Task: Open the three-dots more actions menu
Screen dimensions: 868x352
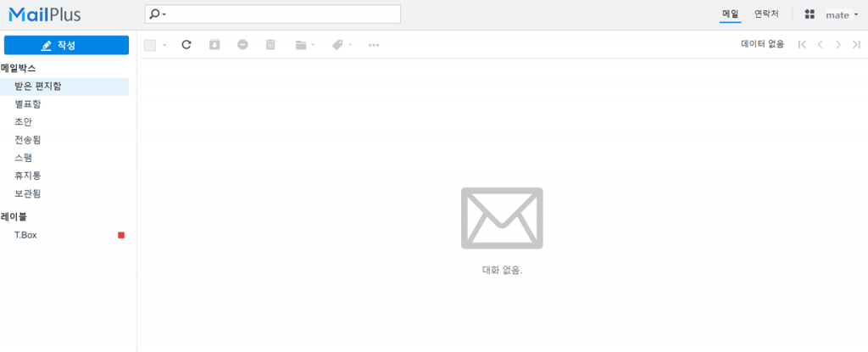Action: (x=374, y=45)
